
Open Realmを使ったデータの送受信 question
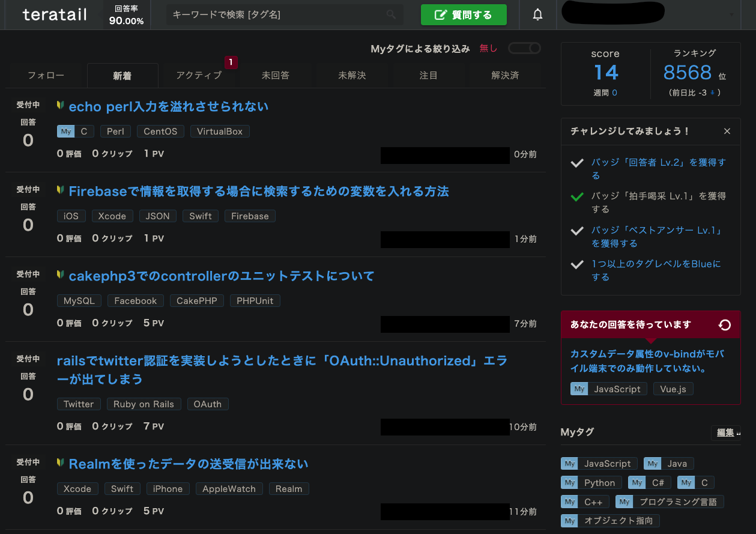pyautogui.click(x=189, y=464)
